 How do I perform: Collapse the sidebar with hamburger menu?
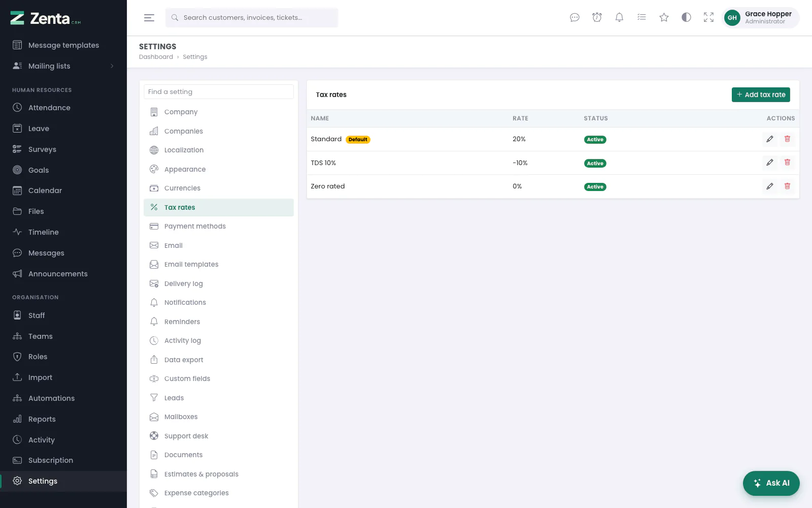click(149, 18)
